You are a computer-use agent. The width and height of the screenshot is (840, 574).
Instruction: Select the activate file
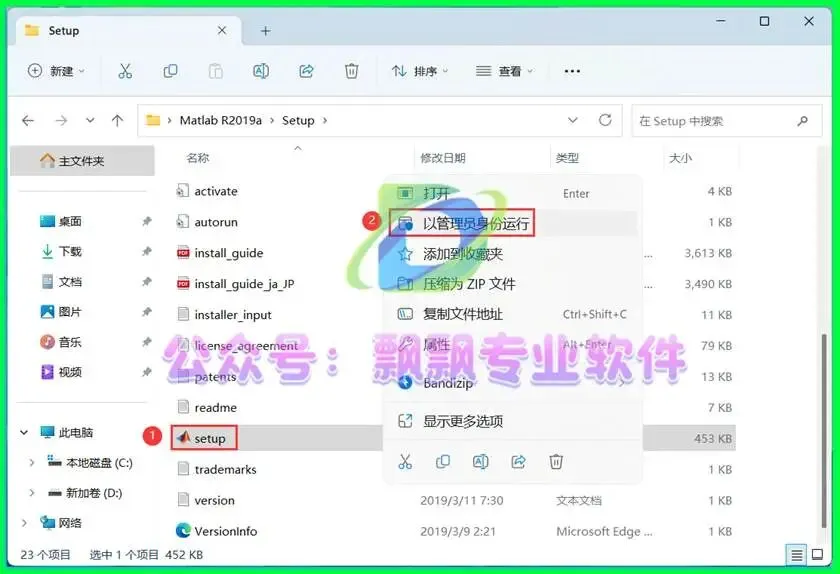click(x=207, y=191)
